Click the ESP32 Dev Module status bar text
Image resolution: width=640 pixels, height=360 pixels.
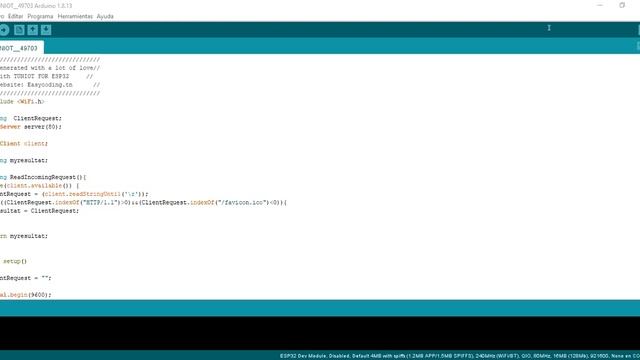(x=460, y=356)
